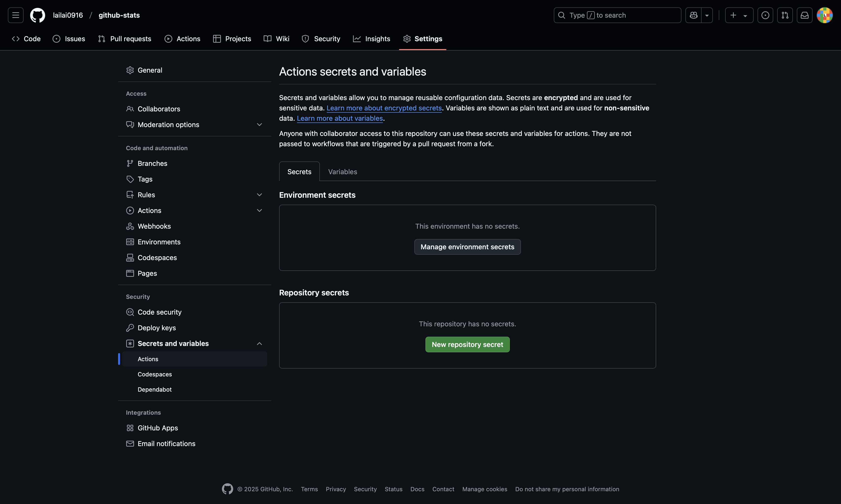The width and height of the screenshot is (841, 504).
Task: Open Pages settings
Action: pyautogui.click(x=195, y=273)
